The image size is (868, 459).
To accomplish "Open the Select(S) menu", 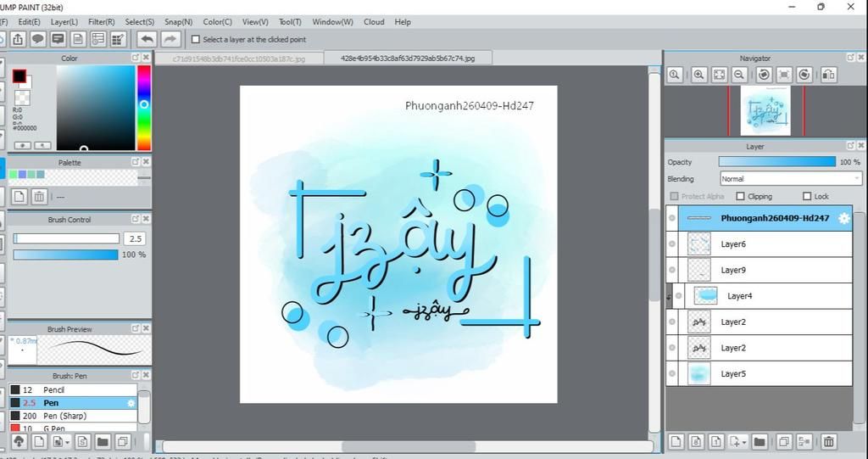I will pos(140,21).
